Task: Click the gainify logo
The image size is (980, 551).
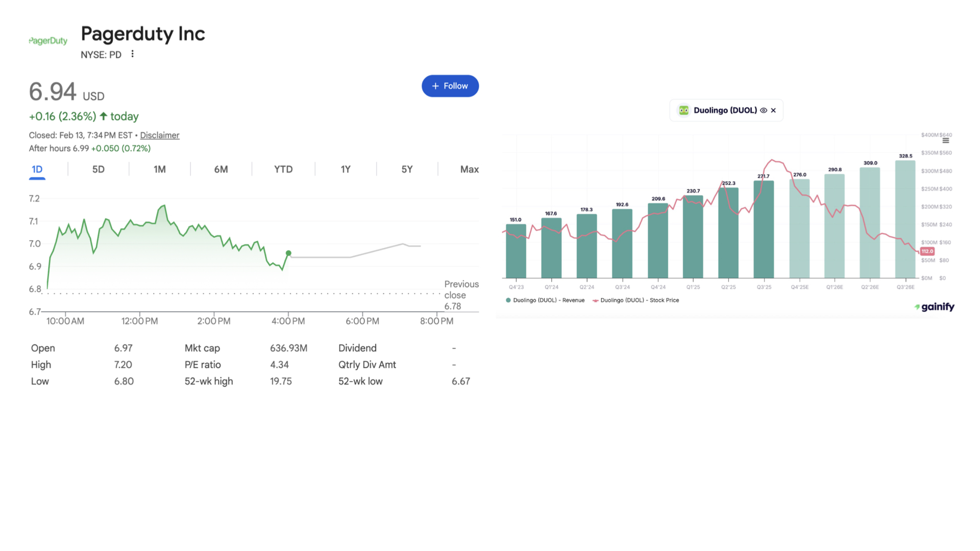Action: pyautogui.click(x=934, y=307)
